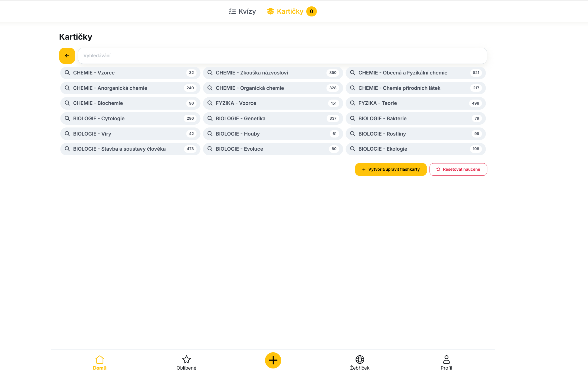Open CHEMIE - Vzorce flashcard set

130,73
